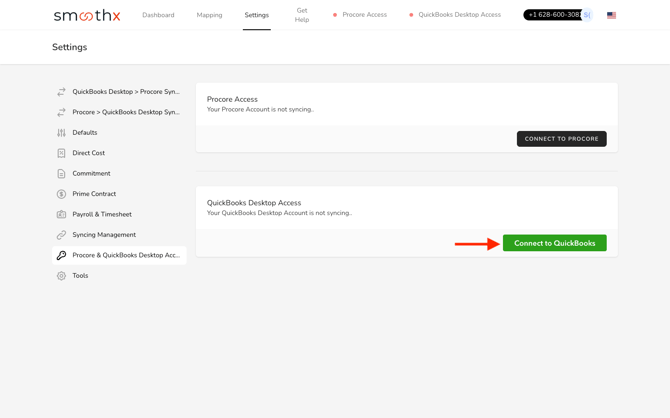Open the US flag language selector

point(611,15)
